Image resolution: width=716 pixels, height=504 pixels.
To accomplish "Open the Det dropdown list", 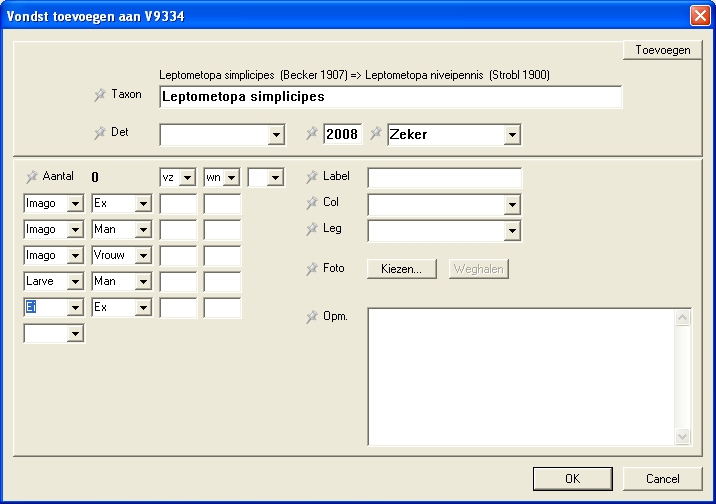I will tap(276, 135).
